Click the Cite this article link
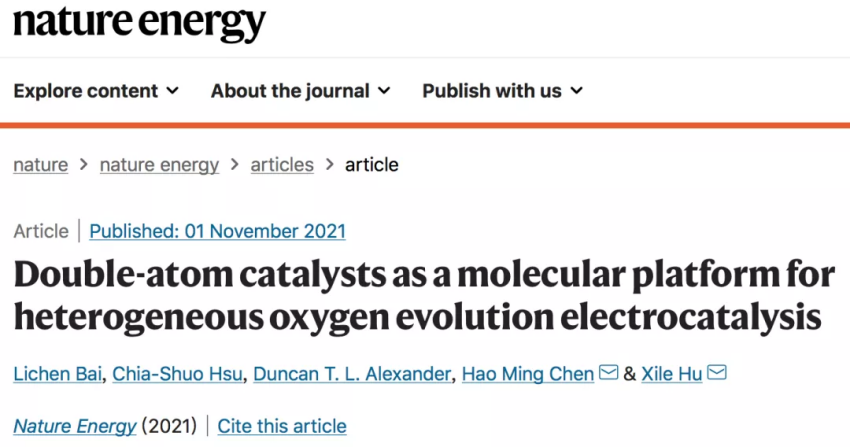Viewport: 851px width, 448px height. (x=282, y=426)
